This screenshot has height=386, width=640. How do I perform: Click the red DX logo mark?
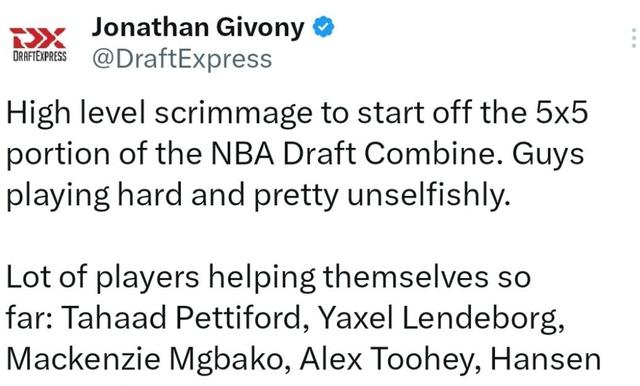click(x=38, y=38)
